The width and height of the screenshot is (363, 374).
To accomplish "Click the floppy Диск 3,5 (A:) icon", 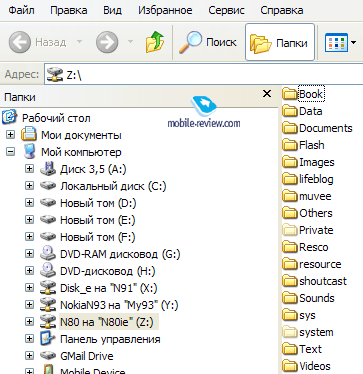I will [48, 169].
